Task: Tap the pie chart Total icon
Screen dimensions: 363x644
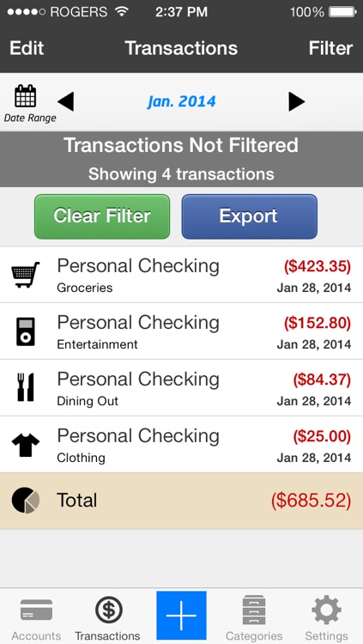Action: (26, 501)
